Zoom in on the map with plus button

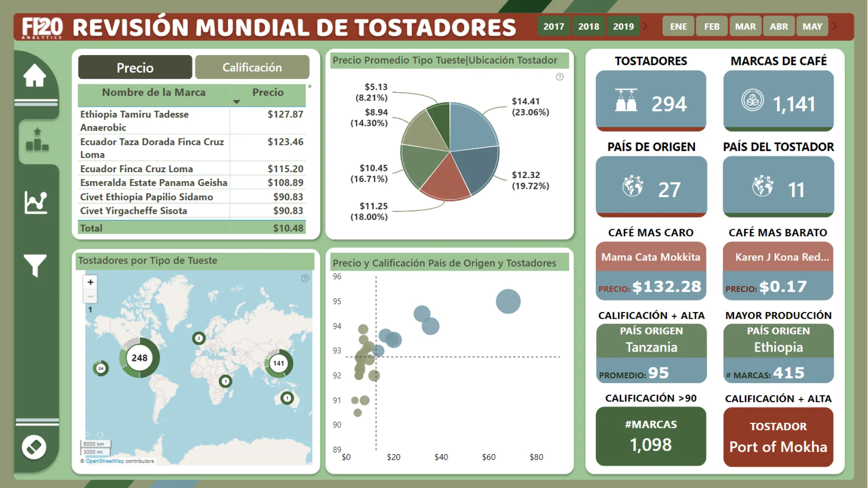click(90, 282)
